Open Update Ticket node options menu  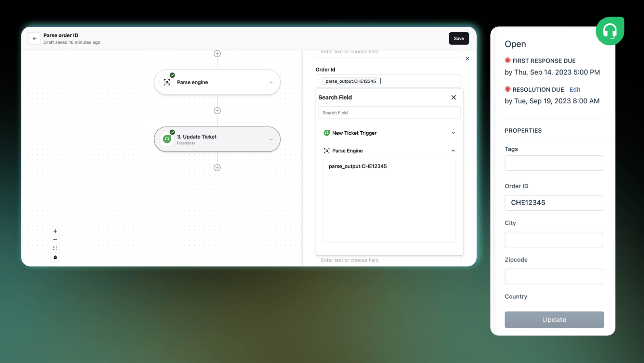pyautogui.click(x=271, y=139)
